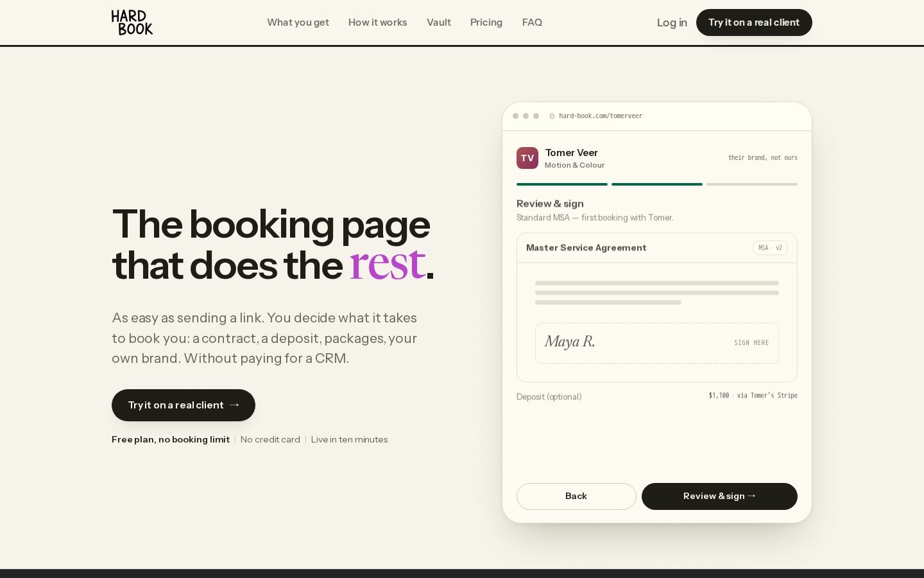This screenshot has width=924, height=578.
Task: Click the Log in link
Action: (x=672, y=22)
